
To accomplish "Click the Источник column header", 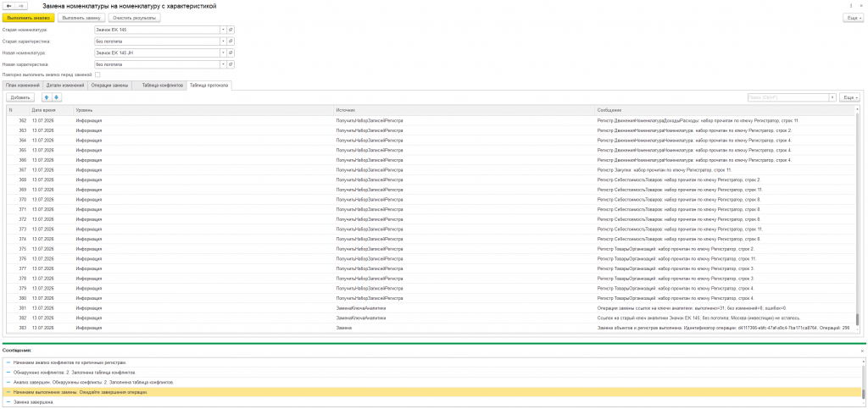I will tap(465, 110).
